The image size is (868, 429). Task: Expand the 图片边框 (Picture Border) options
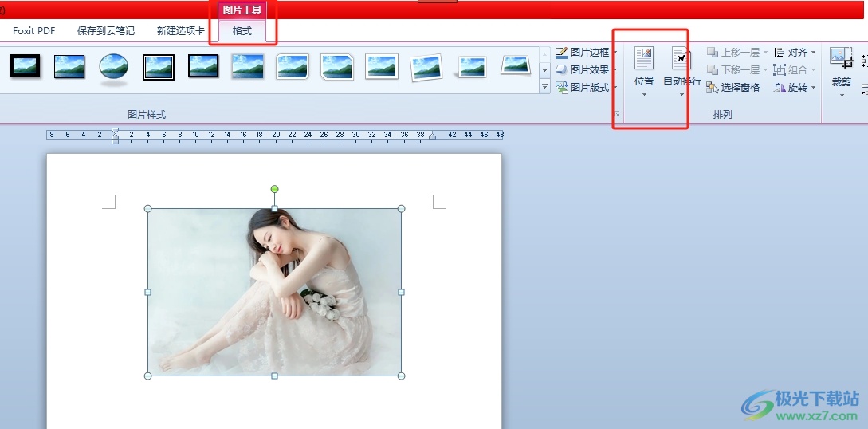pyautogui.click(x=586, y=53)
